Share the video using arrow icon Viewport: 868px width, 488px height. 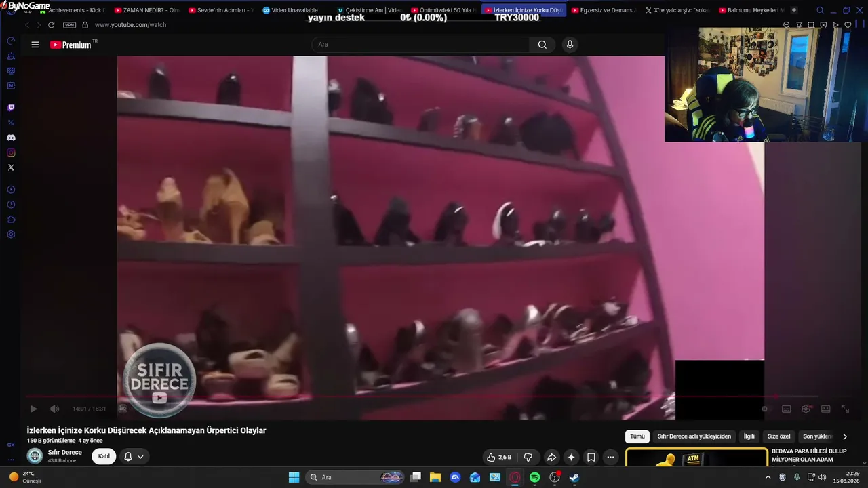tap(551, 457)
